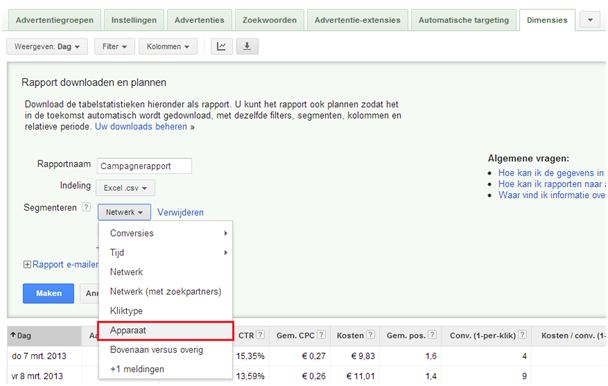Click the 13,59% CTR value

[x=250, y=376]
